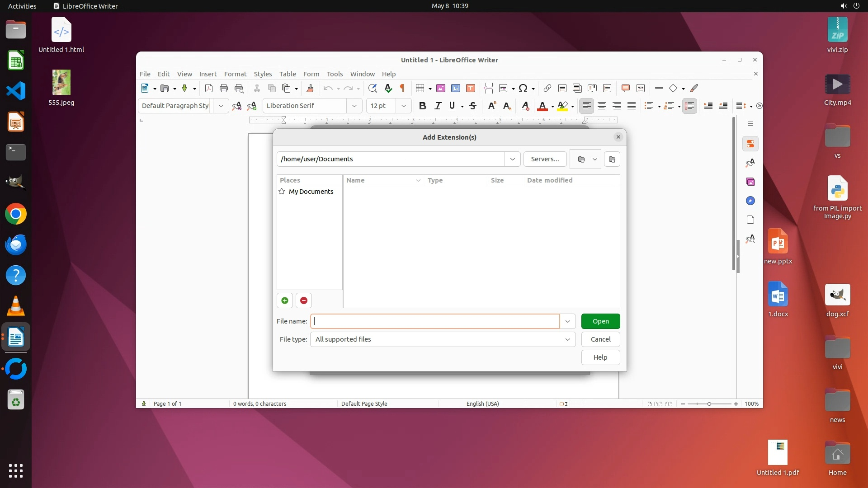This screenshot has height=488, width=868.
Task: Open the font size dropdown
Action: [403, 106]
